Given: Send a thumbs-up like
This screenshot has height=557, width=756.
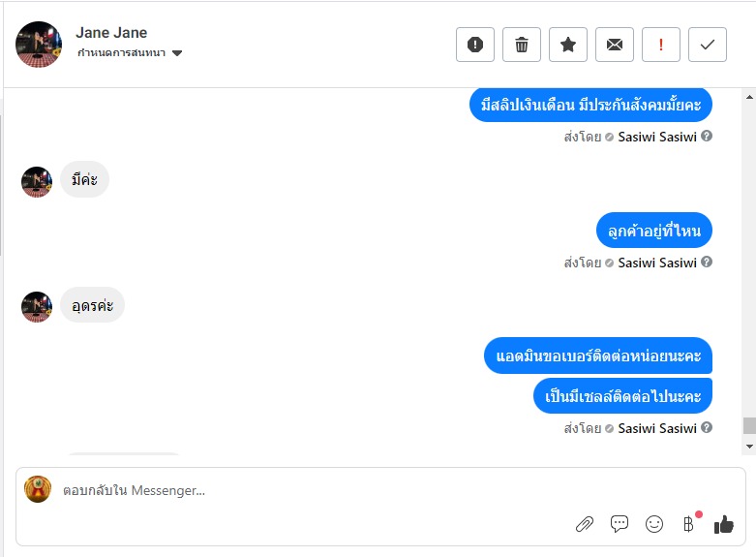Looking at the screenshot, I should click(724, 524).
